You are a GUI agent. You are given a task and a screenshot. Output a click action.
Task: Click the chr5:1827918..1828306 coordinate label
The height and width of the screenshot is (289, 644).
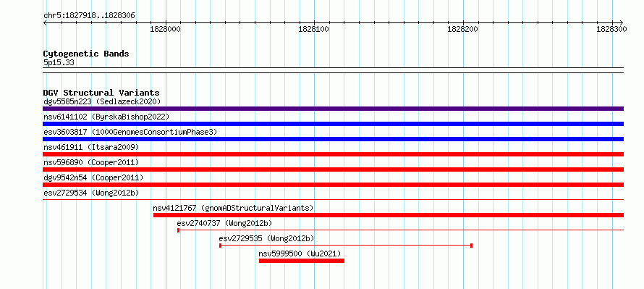point(89,16)
